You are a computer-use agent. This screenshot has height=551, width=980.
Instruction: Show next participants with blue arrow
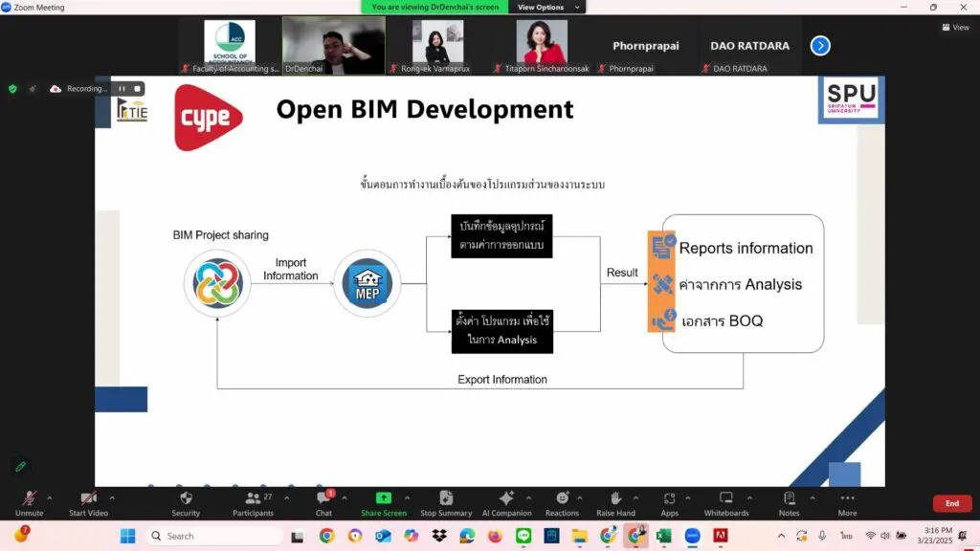(x=820, y=46)
